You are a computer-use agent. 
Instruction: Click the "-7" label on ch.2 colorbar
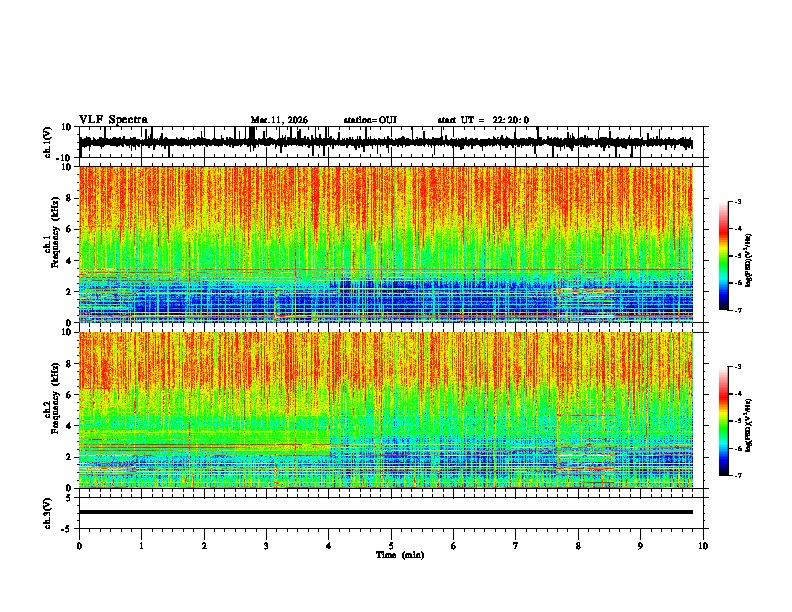pos(737,475)
